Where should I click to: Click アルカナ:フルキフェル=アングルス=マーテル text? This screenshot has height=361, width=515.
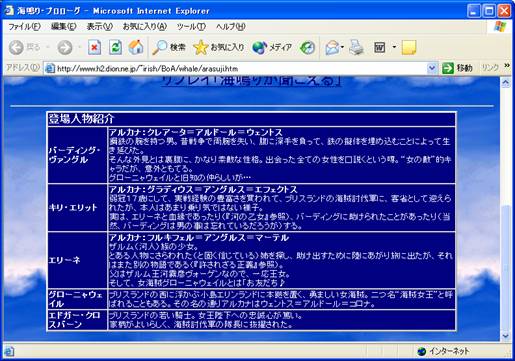(199, 238)
